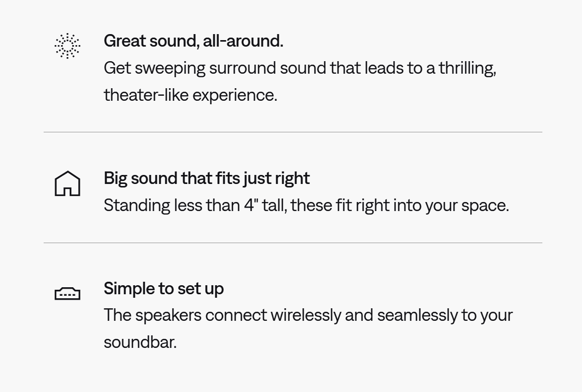Click the divider line above "Simple to set up"

pyautogui.click(x=293, y=243)
